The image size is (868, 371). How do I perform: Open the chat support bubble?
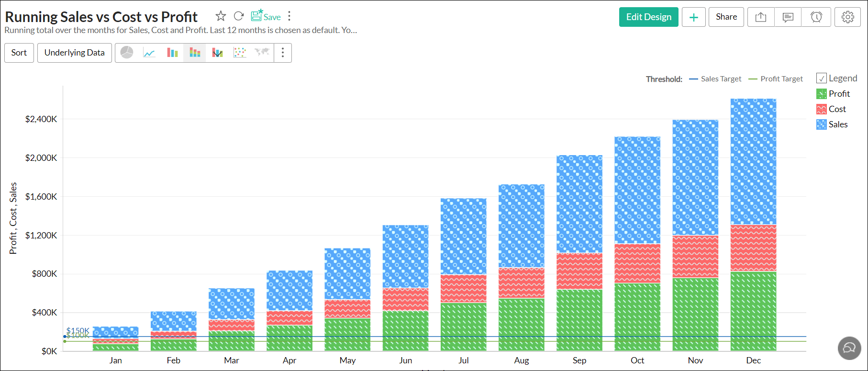pyautogui.click(x=849, y=348)
